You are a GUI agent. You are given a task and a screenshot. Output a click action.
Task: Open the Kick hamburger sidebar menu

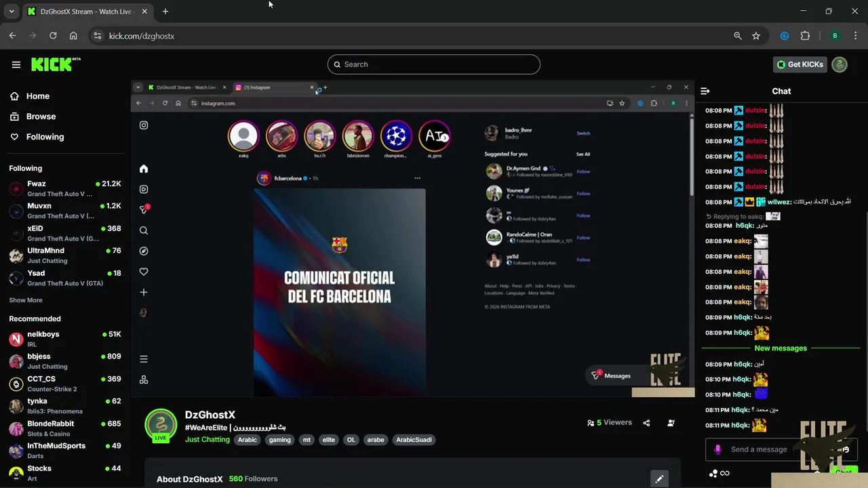16,64
